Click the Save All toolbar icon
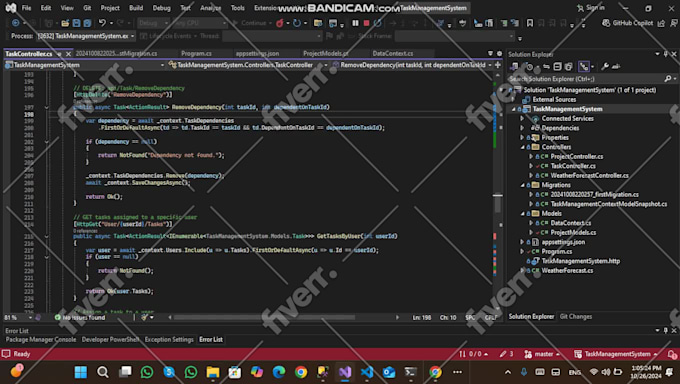Screen dimensions: 680x384 pos(87,23)
